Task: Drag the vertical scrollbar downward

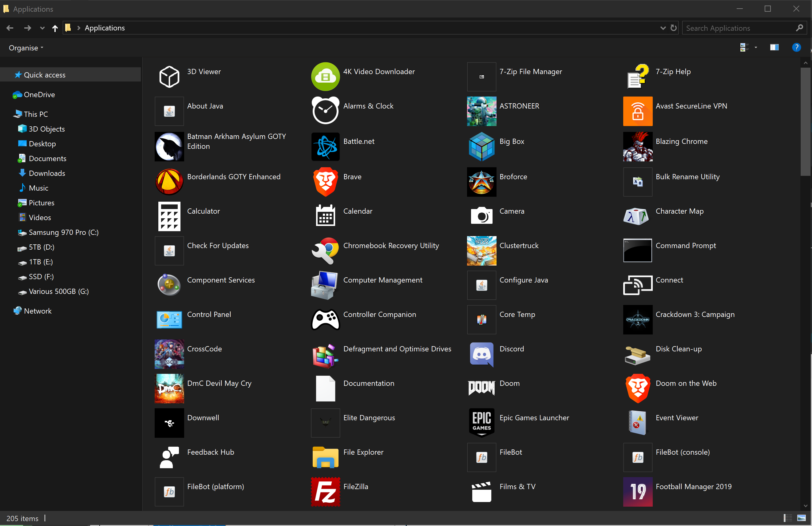Action: [806, 118]
